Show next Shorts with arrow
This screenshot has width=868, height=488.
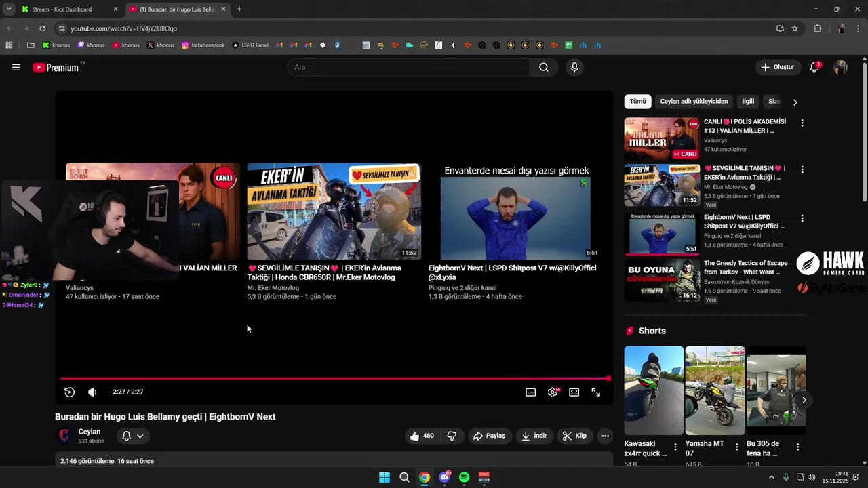tap(804, 400)
